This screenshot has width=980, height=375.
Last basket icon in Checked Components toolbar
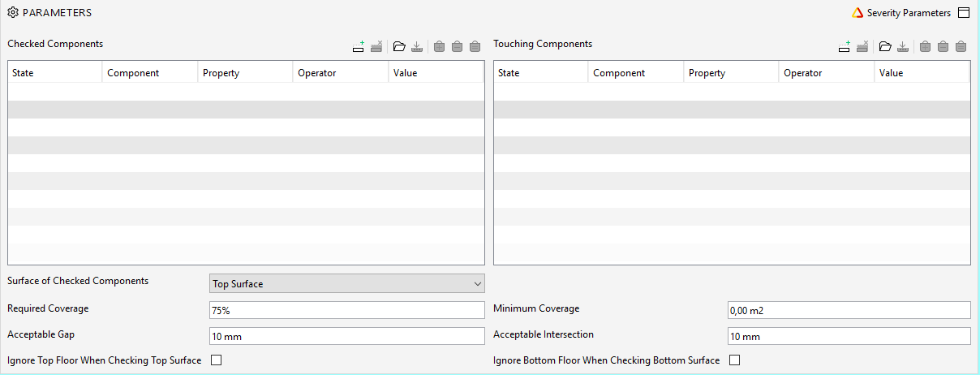click(x=475, y=46)
